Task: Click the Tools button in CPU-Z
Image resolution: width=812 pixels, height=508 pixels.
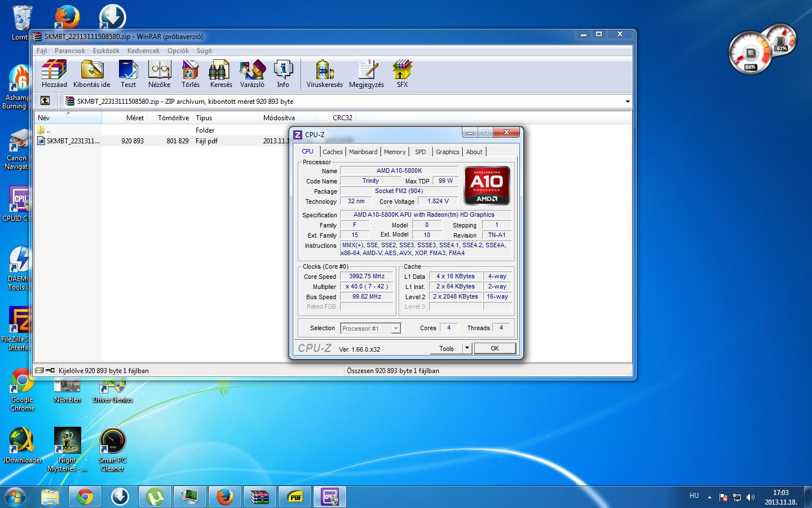Action: pyautogui.click(x=447, y=348)
